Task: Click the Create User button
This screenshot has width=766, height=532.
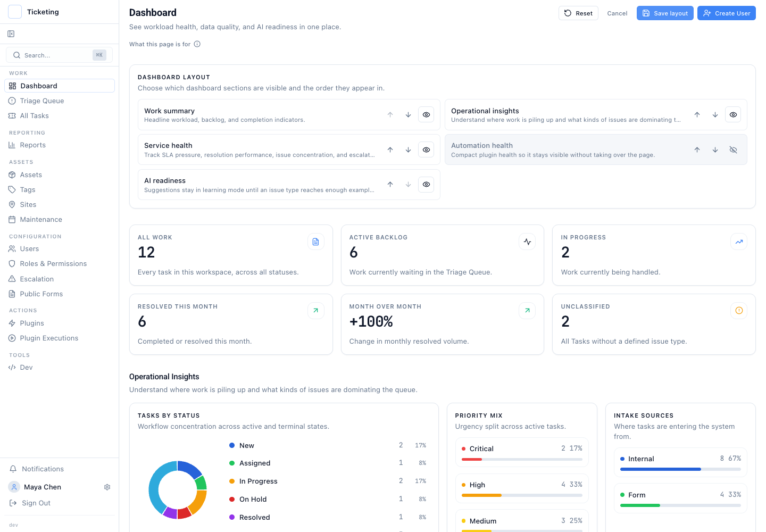Action: [727, 13]
